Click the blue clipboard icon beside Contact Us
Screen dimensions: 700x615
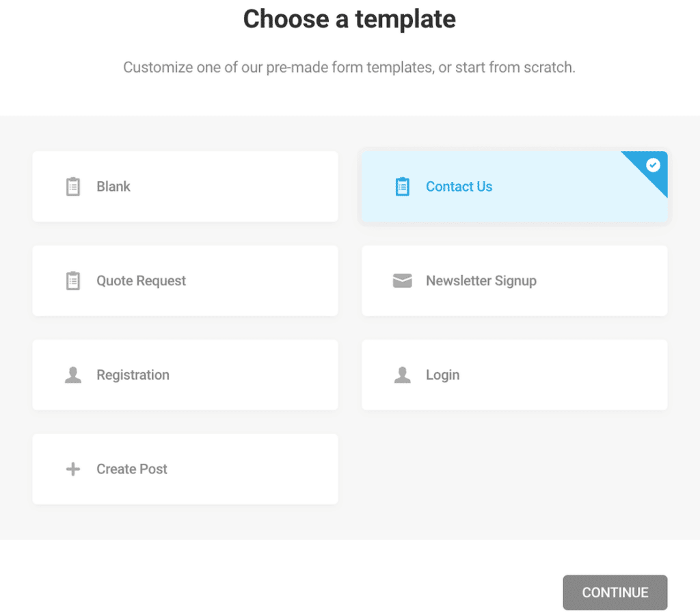coord(403,186)
